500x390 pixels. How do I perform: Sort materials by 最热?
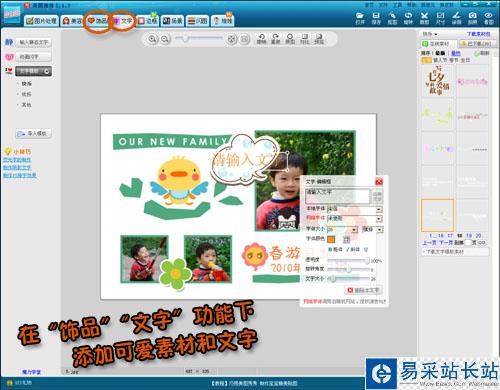455,53
